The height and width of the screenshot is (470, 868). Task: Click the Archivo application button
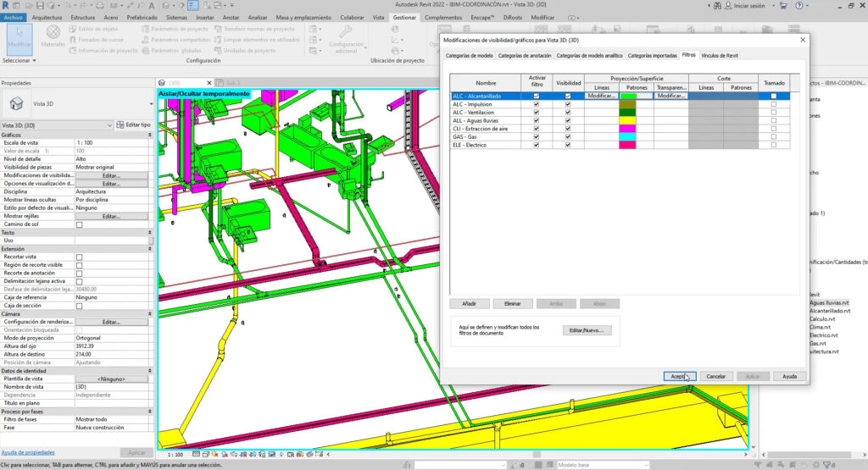tap(14, 17)
